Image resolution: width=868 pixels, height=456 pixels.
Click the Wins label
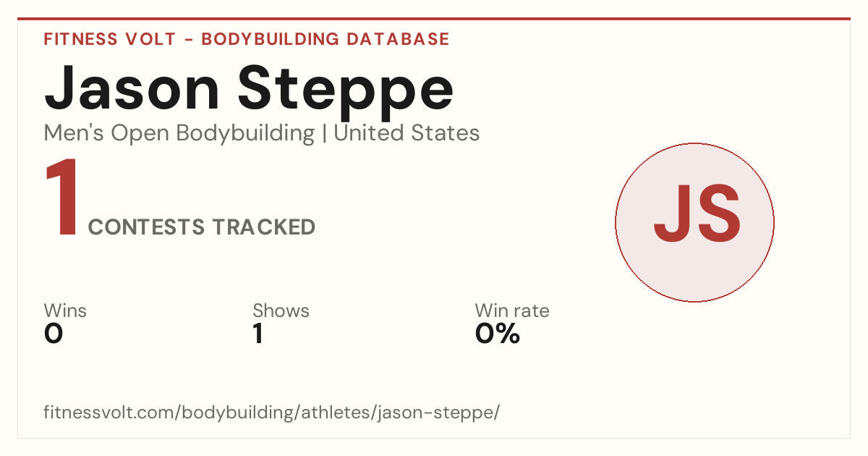(65, 311)
